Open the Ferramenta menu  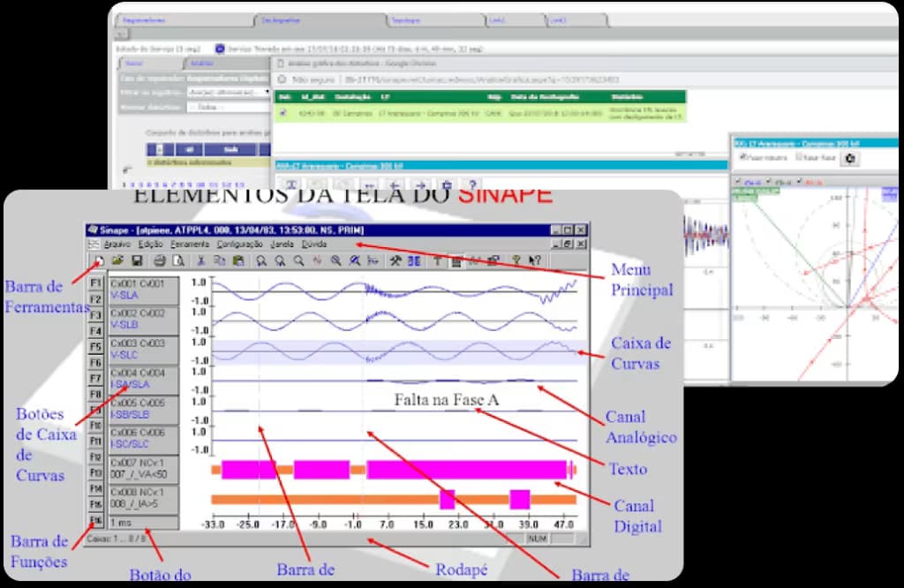click(190, 245)
